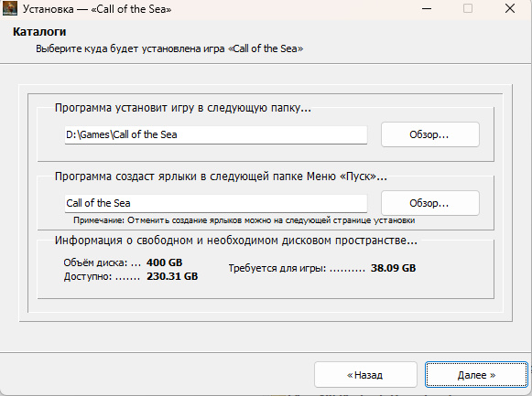
Task: Click the Start menu folder name field
Action: [x=216, y=203]
